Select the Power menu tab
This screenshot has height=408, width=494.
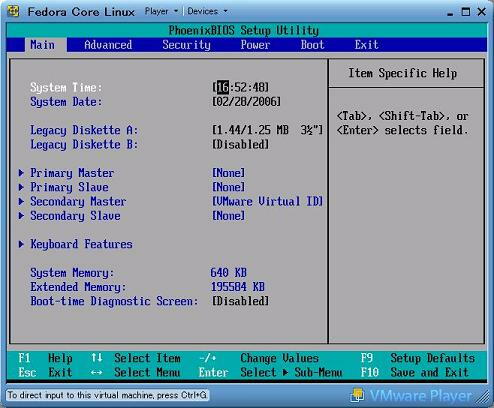click(255, 45)
